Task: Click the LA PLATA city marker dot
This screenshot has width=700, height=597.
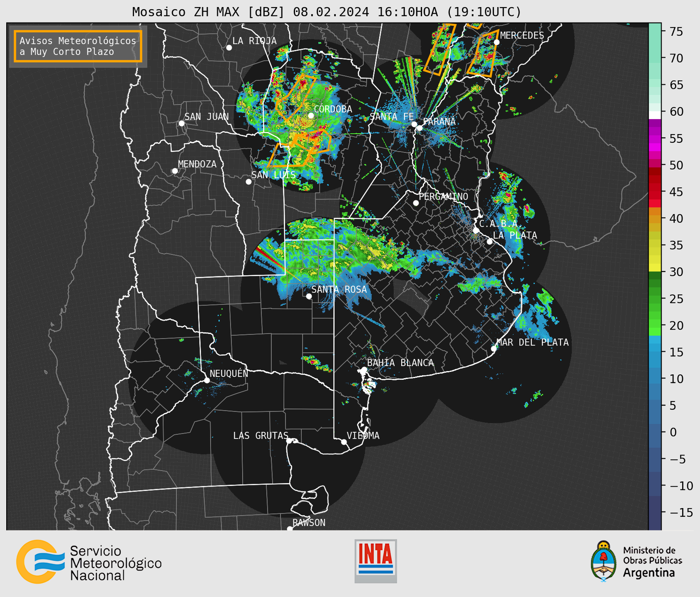Action: (x=490, y=242)
